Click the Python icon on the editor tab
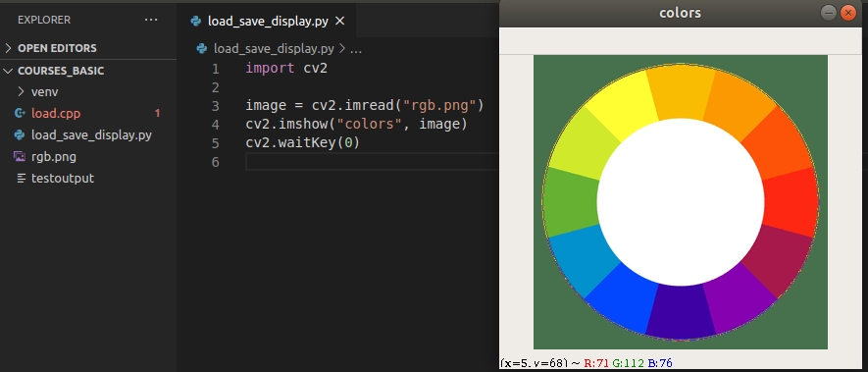Viewport: 868px width, 372px height. coord(196,21)
